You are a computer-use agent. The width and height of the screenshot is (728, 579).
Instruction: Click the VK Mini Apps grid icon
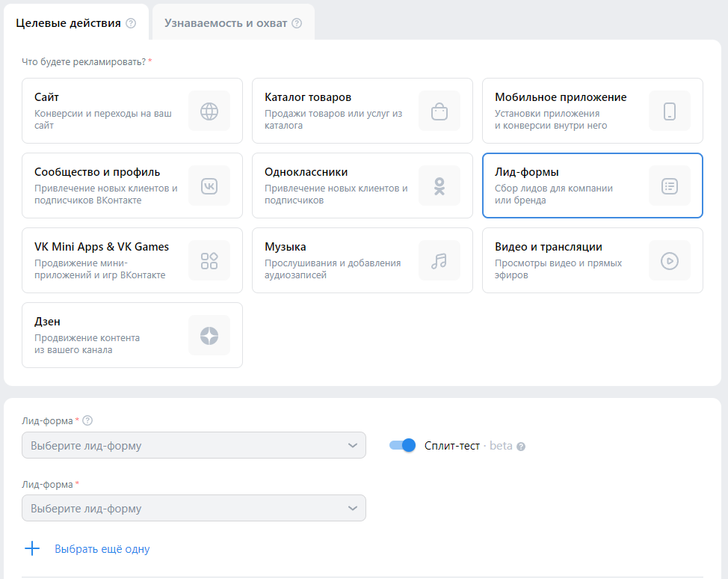pyautogui.click(x=209, y=261)
